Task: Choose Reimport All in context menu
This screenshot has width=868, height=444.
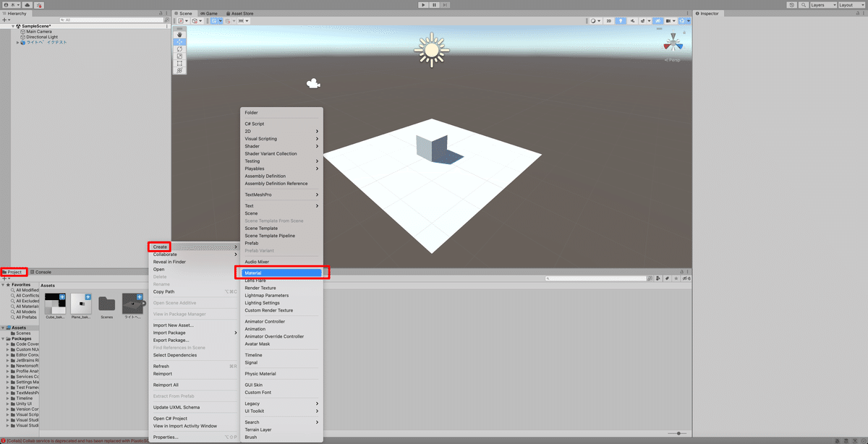Action: [x=194, y=385]
